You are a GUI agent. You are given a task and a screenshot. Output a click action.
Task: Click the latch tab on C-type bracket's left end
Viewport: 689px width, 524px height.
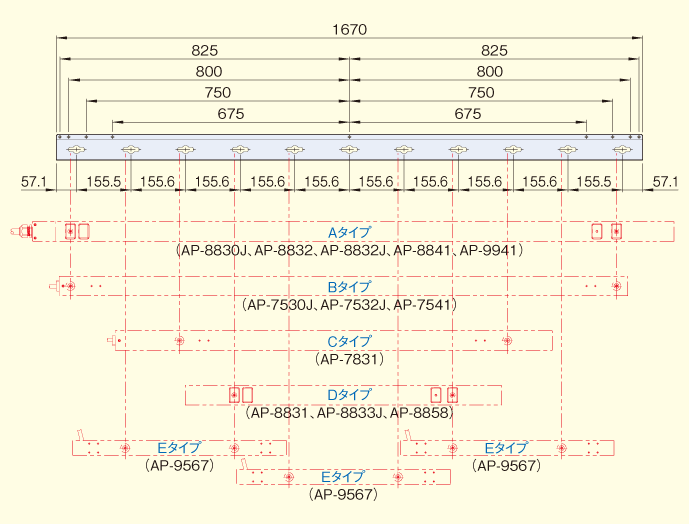click(109, 341)
